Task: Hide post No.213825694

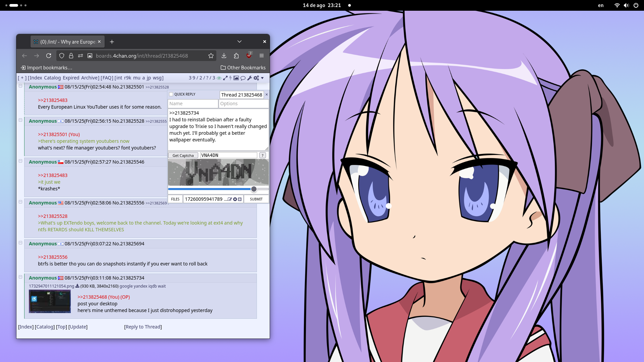Action: 20,243
